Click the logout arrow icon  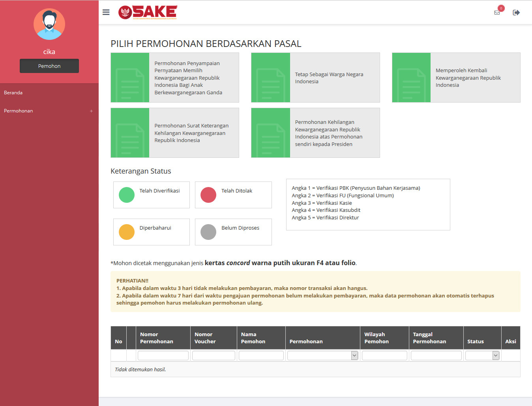(516, 13)
